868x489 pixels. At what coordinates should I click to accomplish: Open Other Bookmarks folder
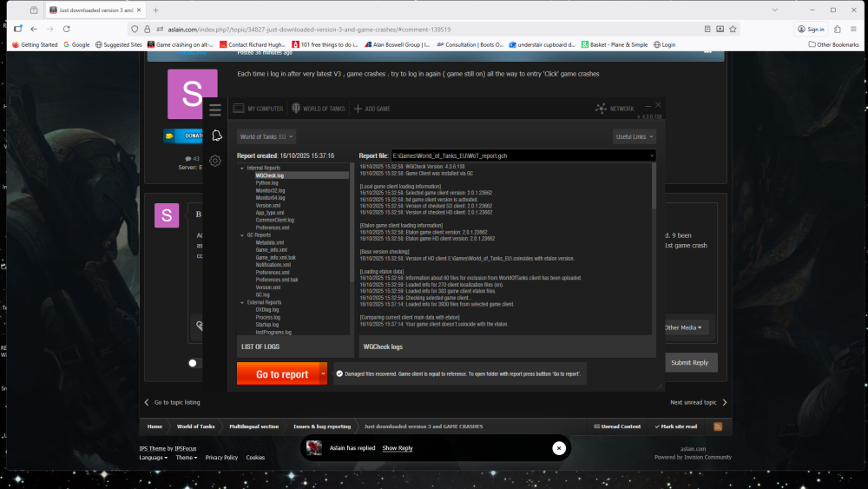(x=833, y=45)
